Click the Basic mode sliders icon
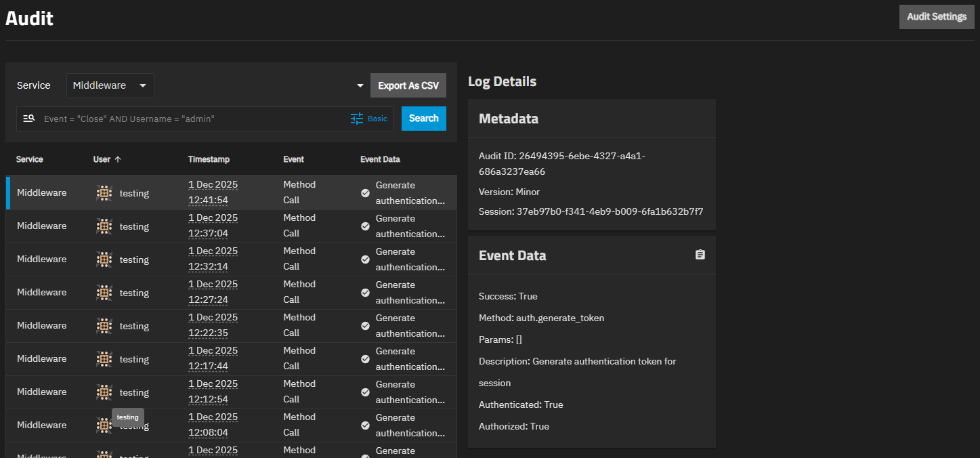This screenshot has width=980, height=458. (357, 119)
